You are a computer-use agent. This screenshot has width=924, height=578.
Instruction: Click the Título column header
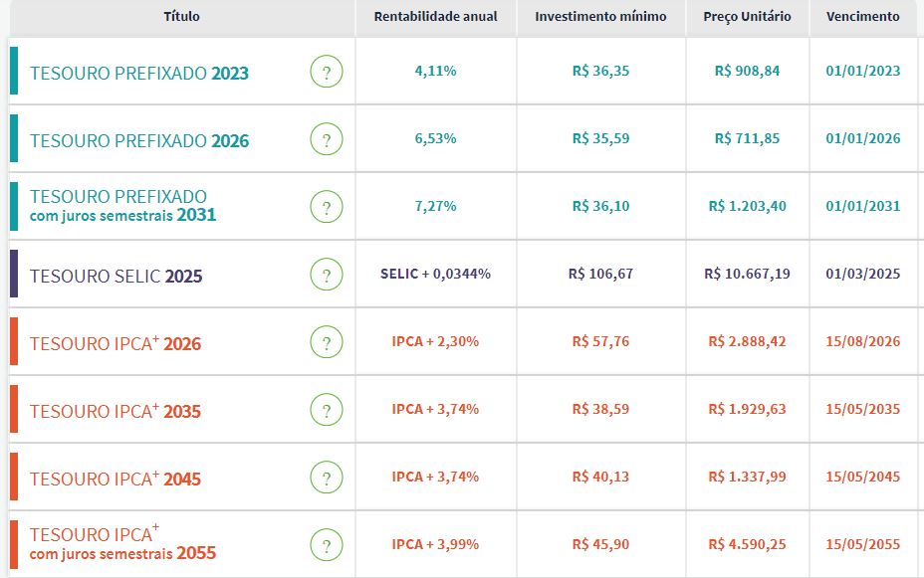click(x=181, y=17)
